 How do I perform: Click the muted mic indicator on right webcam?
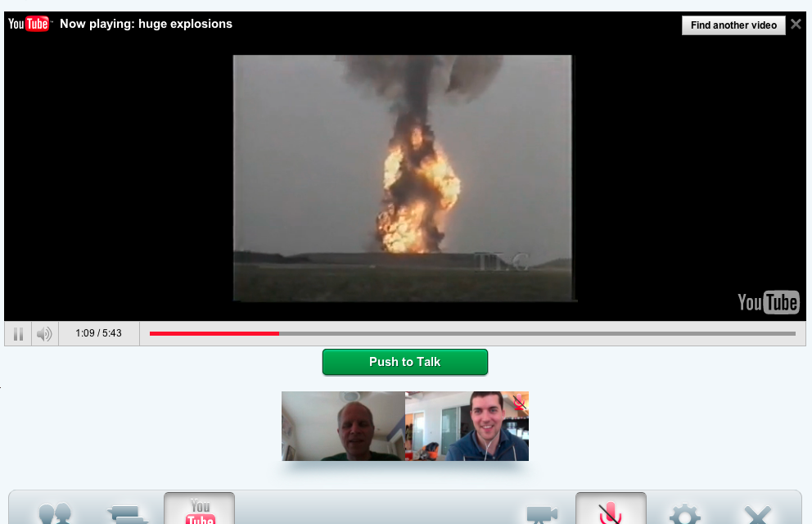(519, 401)
